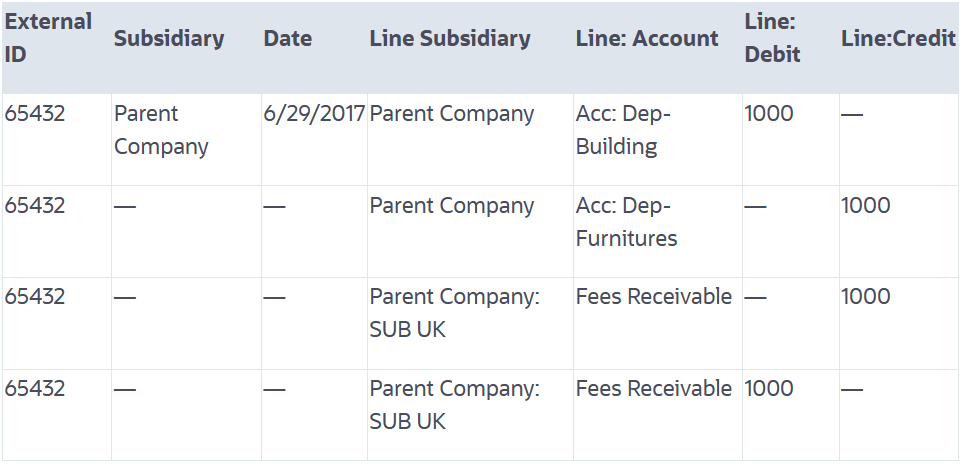
Task: Select the 6/29/2017 date cell
Action: [314, 114]
